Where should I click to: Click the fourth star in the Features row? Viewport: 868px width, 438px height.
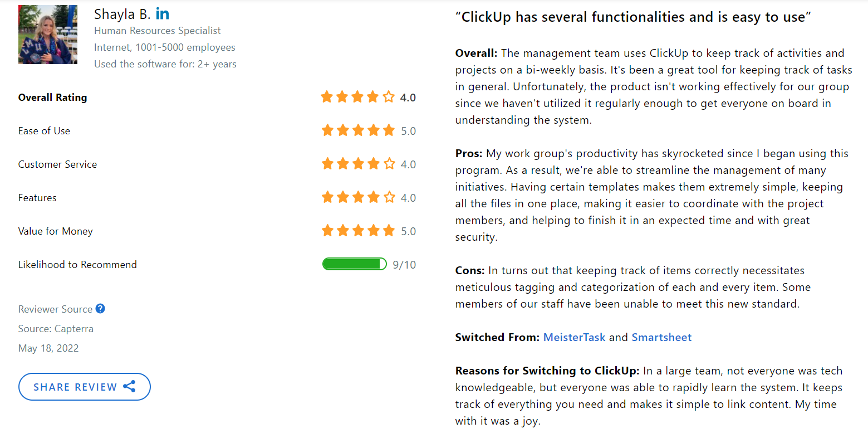[374, 197]
